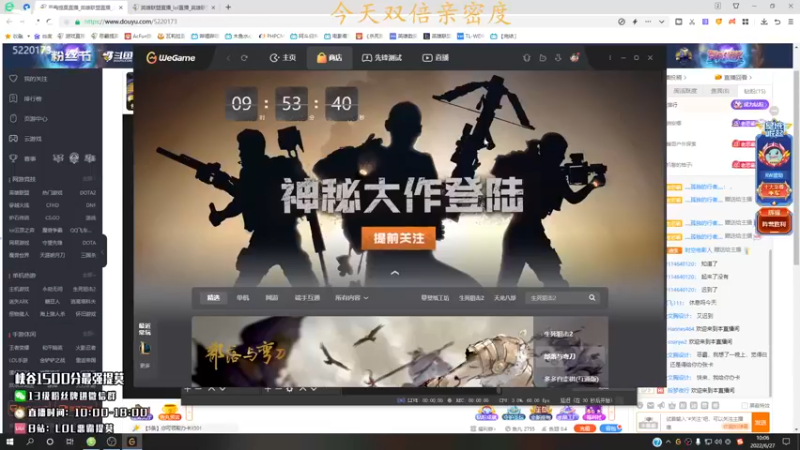Expand the 所有内容 dropdown
800x450 pixels.
[x=352, y=297]
